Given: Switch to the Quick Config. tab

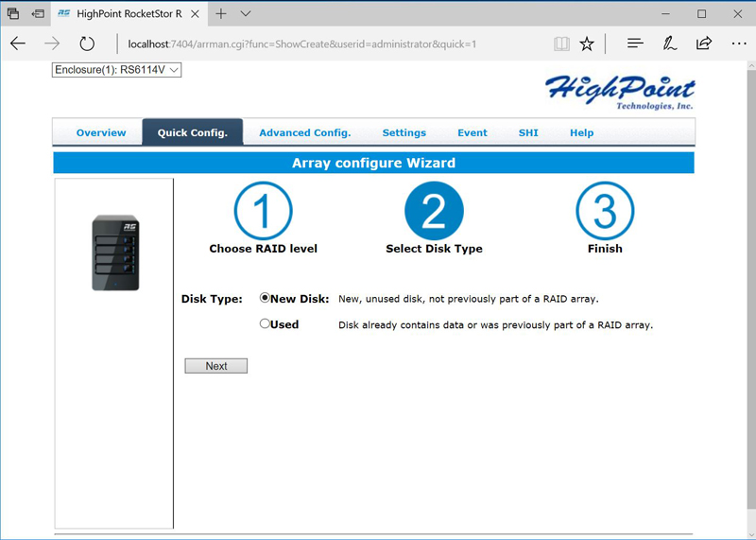Looking at the screenshot, I should [193, 132].
